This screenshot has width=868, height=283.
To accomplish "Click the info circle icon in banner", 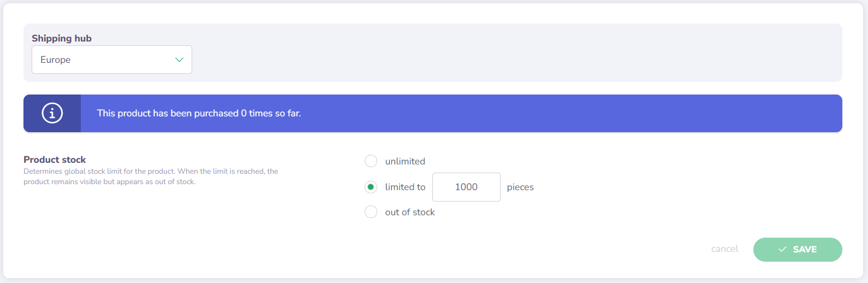I will 52,113.
